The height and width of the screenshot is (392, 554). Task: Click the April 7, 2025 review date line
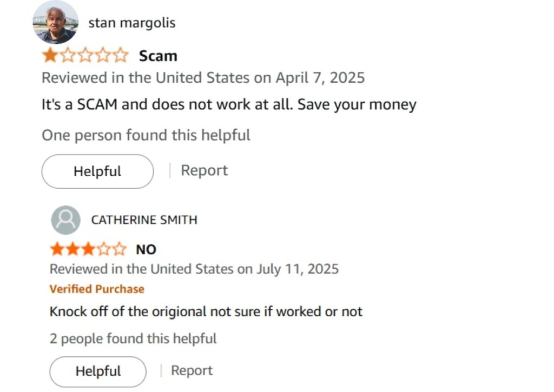point(203,78)
